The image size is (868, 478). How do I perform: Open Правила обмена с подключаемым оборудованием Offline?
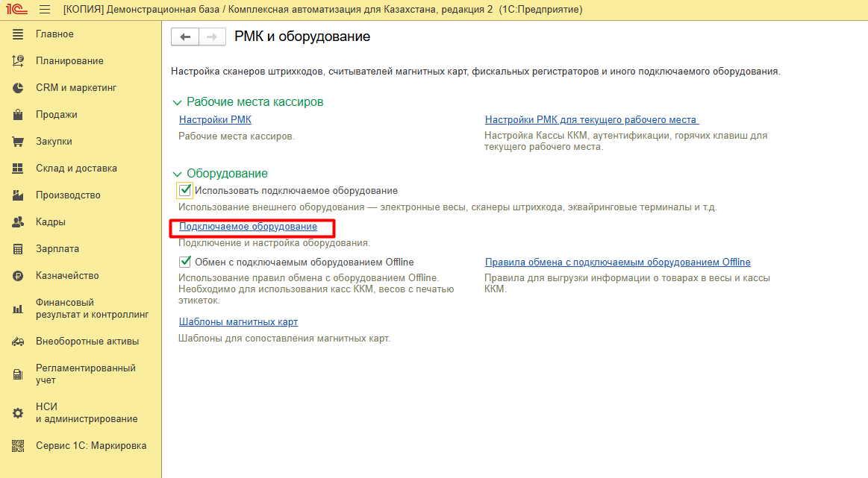[x=617, y=262]
